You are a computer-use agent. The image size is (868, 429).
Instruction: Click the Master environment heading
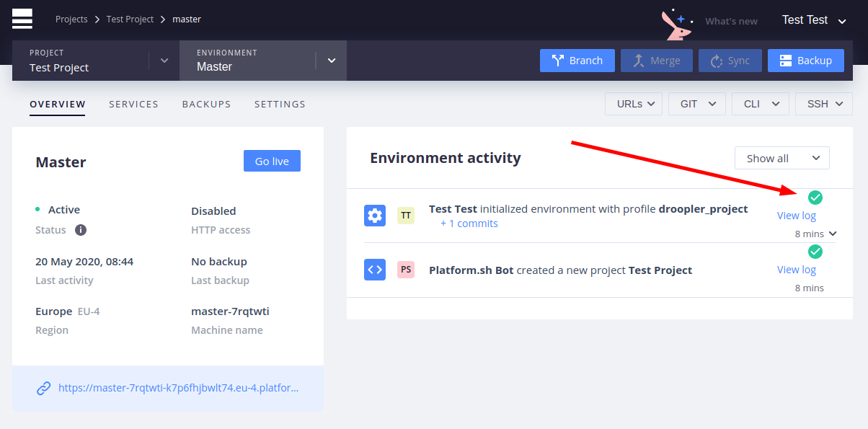click(61, 162)
